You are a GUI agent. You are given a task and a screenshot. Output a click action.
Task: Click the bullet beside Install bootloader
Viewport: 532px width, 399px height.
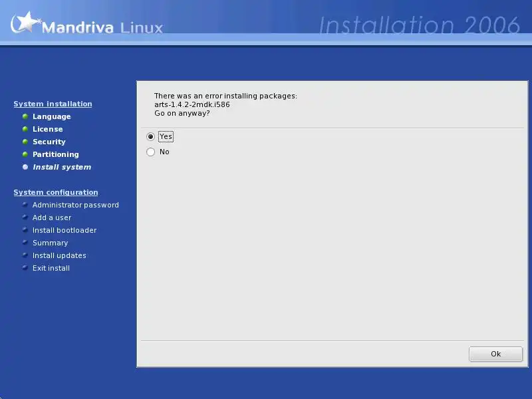(x=25, y=229)
